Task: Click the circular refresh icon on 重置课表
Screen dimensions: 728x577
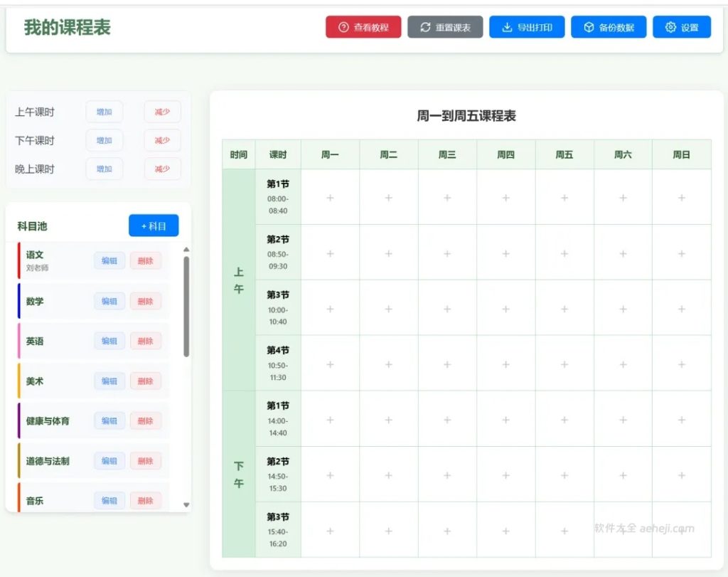Action: pos(424,27)
